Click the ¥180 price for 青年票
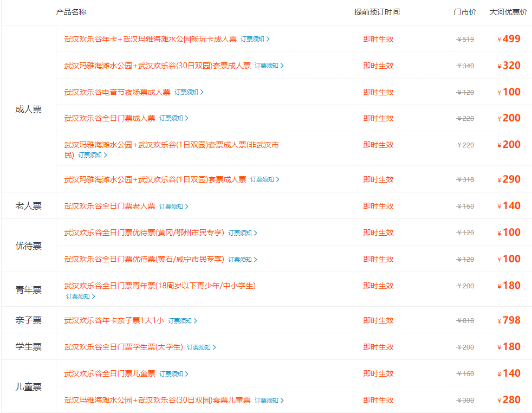The height and width of the screenshot is (413, 532). pyautogui.click(x=509, y=286)
